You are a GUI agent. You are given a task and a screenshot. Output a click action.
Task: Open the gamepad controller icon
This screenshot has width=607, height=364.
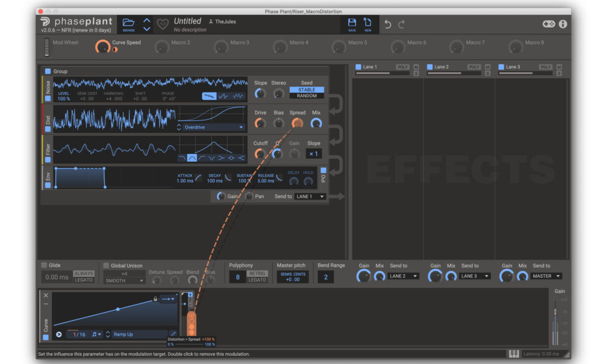point(548,24)
